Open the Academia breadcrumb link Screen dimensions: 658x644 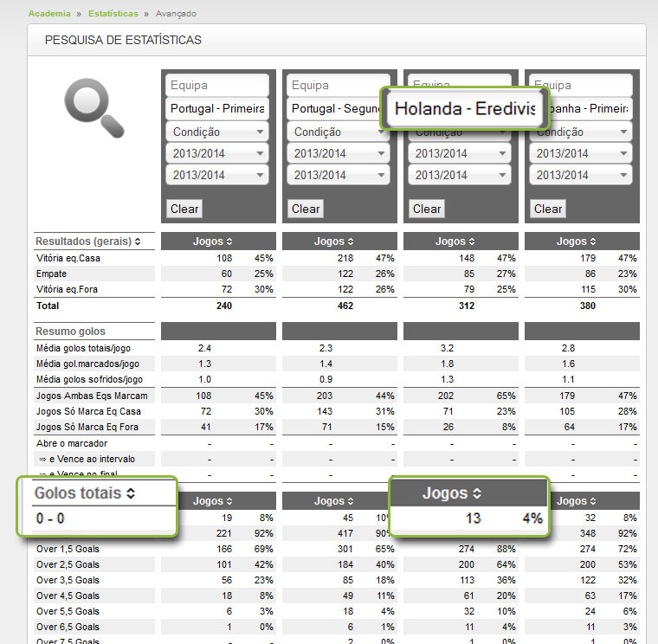click(48, 14)
